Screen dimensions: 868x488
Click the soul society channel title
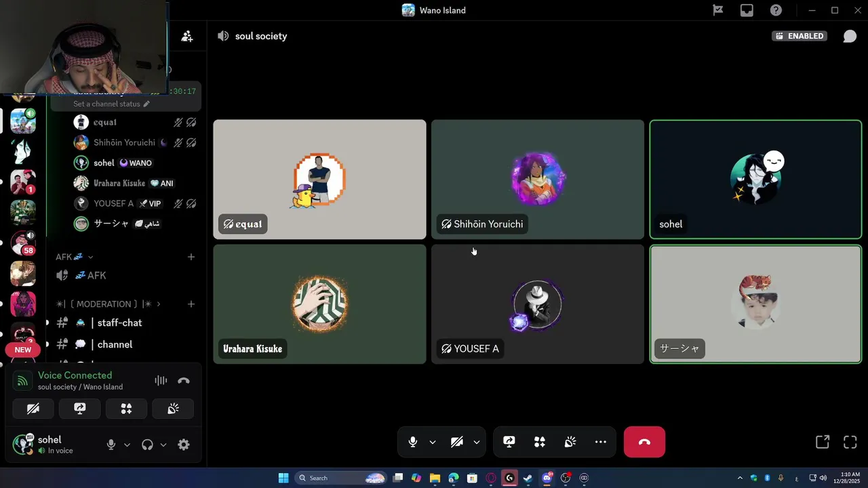click(261, 36)
